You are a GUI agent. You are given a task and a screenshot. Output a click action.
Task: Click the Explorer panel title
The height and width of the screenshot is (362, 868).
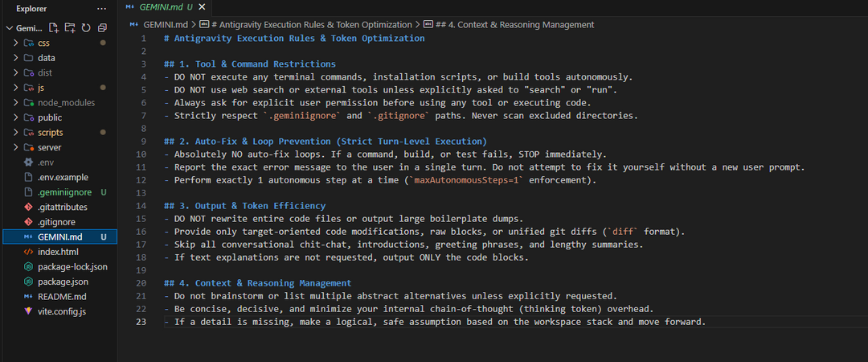click(x=31, y=9)
